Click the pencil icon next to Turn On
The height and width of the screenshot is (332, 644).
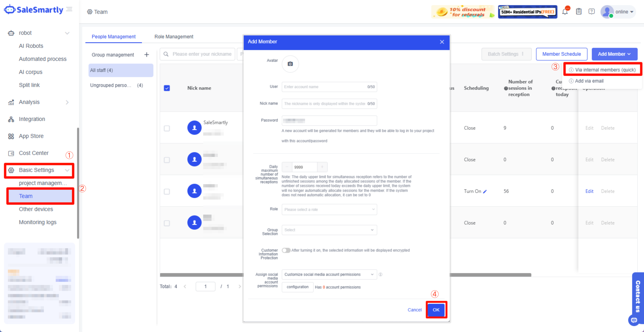pos(485,191)
